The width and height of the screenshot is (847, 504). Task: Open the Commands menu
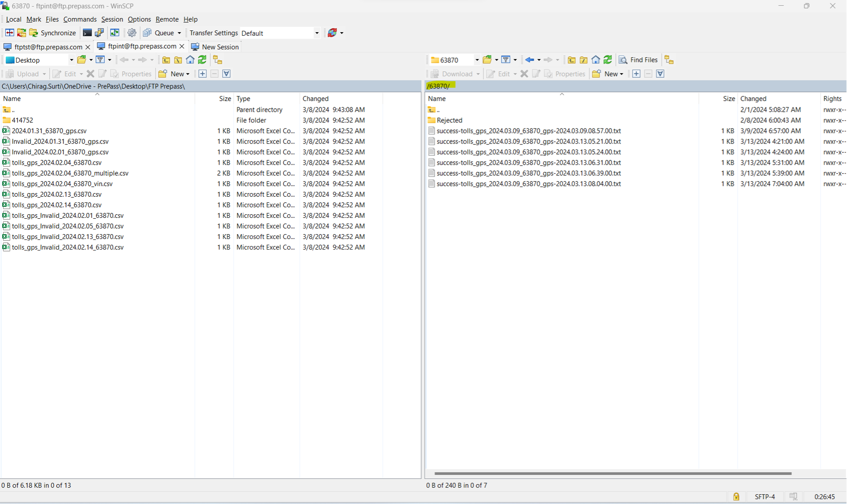pyautogui.click(x=80, y=19)
